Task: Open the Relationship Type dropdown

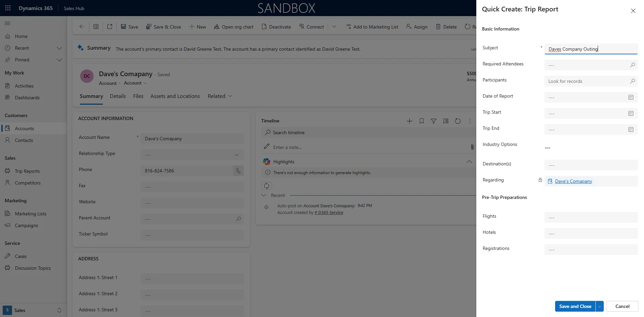Action: (237, 155)
